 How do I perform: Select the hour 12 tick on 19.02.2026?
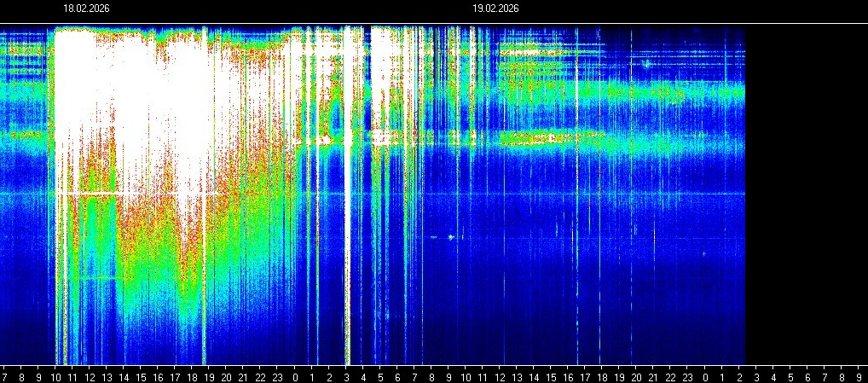click(x=500, y=375)
